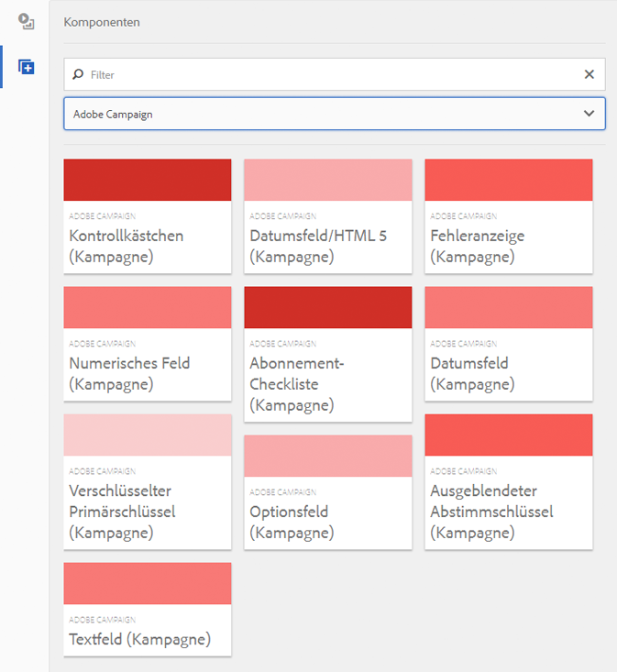Select the Datumsfeld (Kampagne) component card
Viewport: 617px width, 672px height.
point(509,344)
